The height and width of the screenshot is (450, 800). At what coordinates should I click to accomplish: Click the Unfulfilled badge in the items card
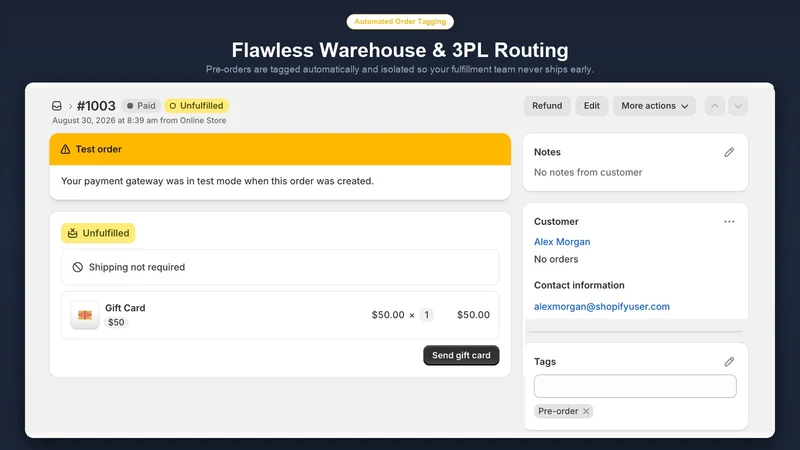(98, 233)
